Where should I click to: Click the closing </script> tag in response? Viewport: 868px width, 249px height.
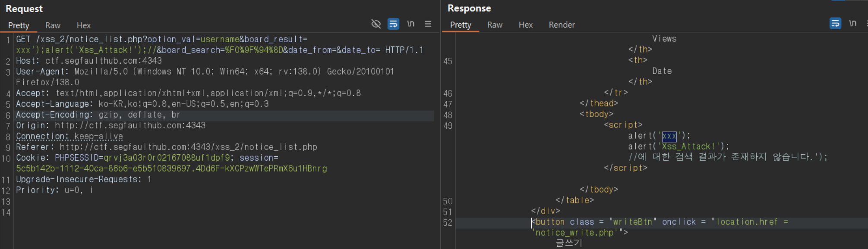[x=626, y=168]
